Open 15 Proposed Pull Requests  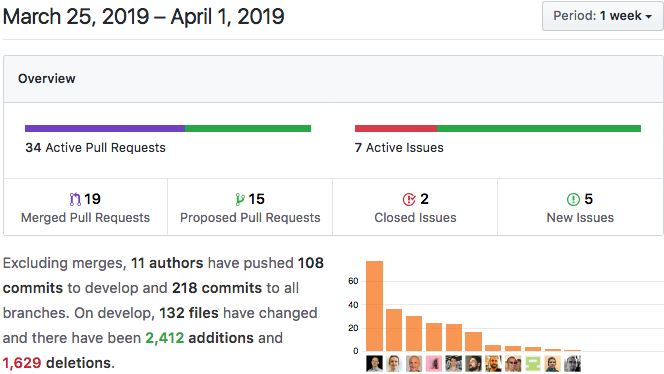[x=250, y=207]
